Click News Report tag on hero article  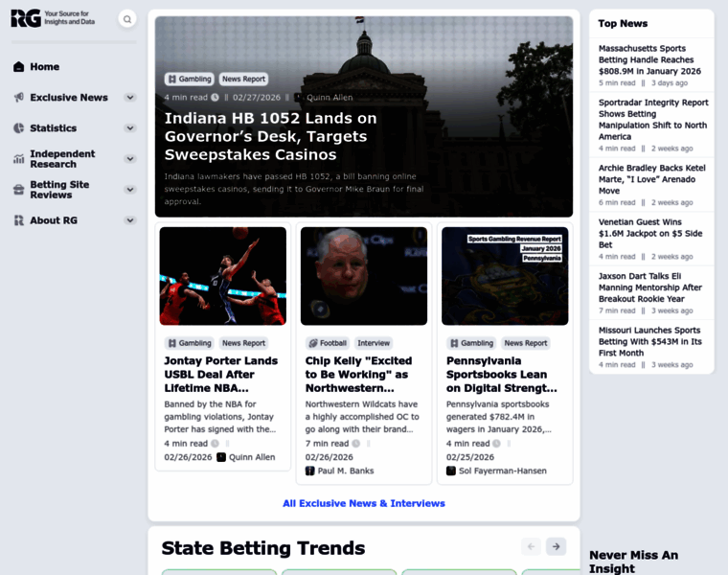point(243,79)
